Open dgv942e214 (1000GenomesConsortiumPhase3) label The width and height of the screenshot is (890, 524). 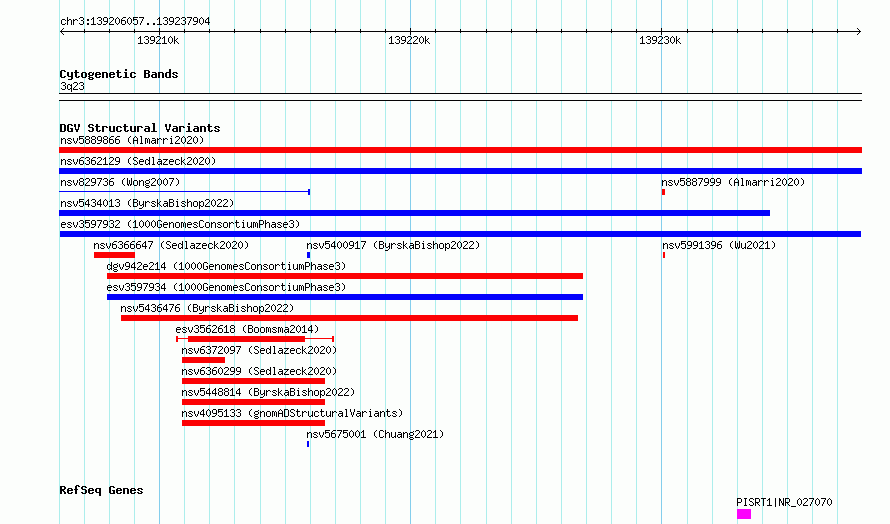[226, 266]
